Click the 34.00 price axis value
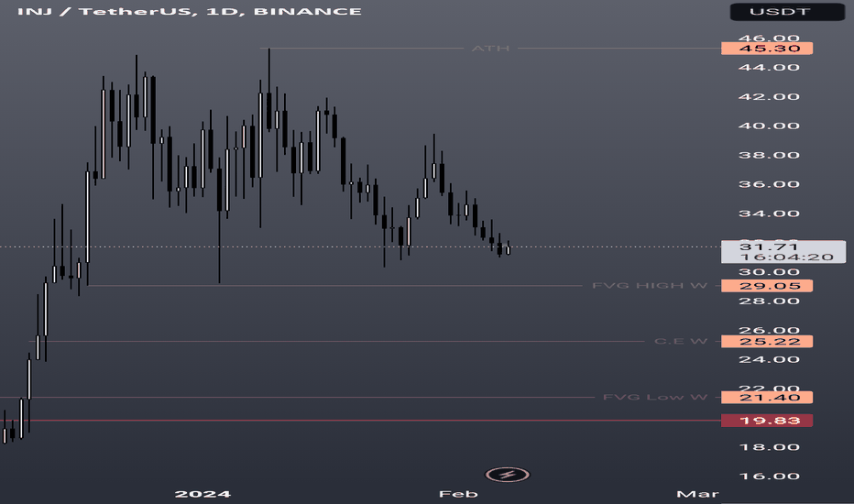This screenshot has height=504, width=854. click(769, 214)
